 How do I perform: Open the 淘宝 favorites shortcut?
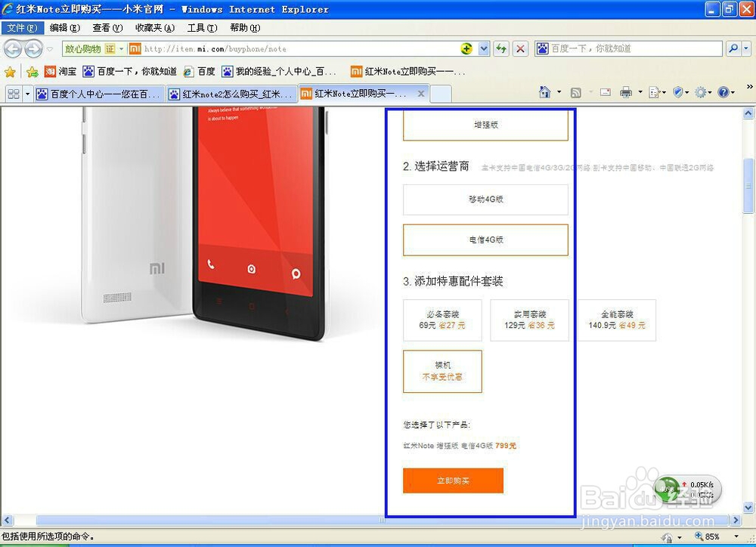60,72
